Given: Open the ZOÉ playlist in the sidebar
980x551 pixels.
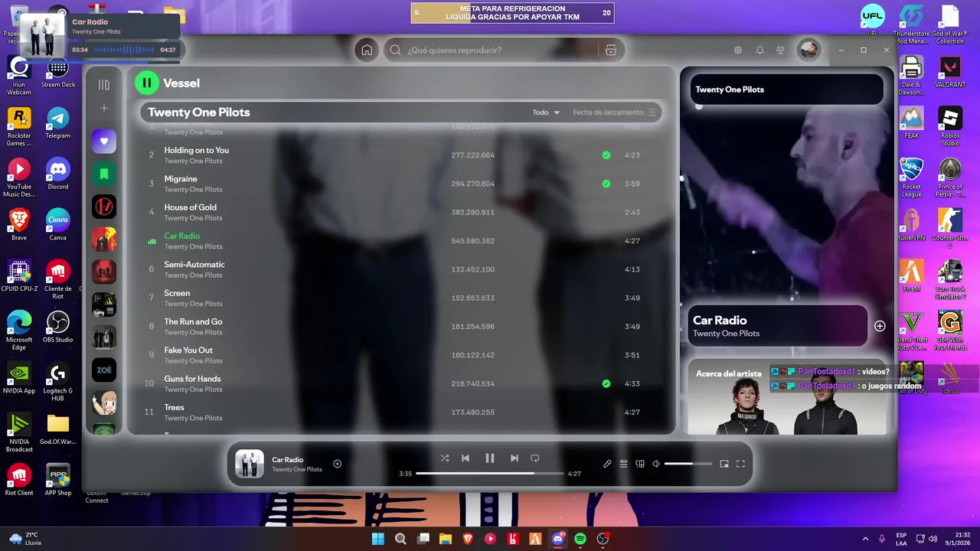Looking at the screenshot, I should pos(104,370).
